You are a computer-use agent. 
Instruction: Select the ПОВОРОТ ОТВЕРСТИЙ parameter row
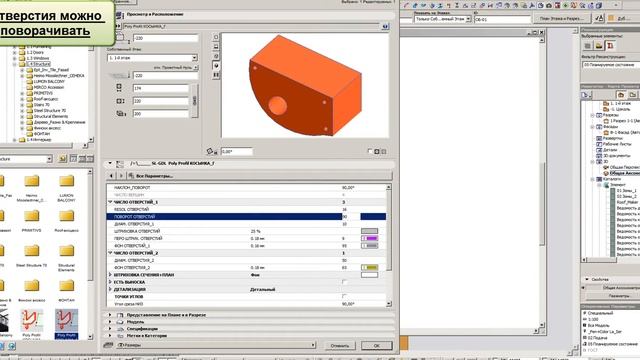tap(246, 216)
